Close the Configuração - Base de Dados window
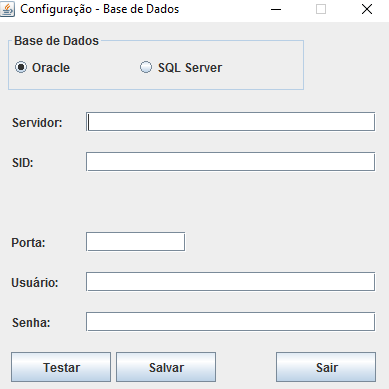The width and height of the screenshot is (389, 389). coord(367,9)
